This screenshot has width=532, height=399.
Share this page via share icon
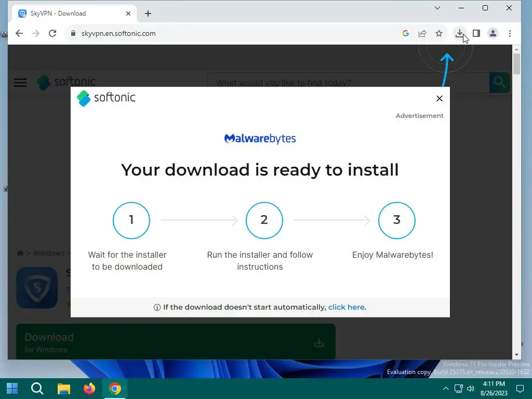(x=422, y=33)
